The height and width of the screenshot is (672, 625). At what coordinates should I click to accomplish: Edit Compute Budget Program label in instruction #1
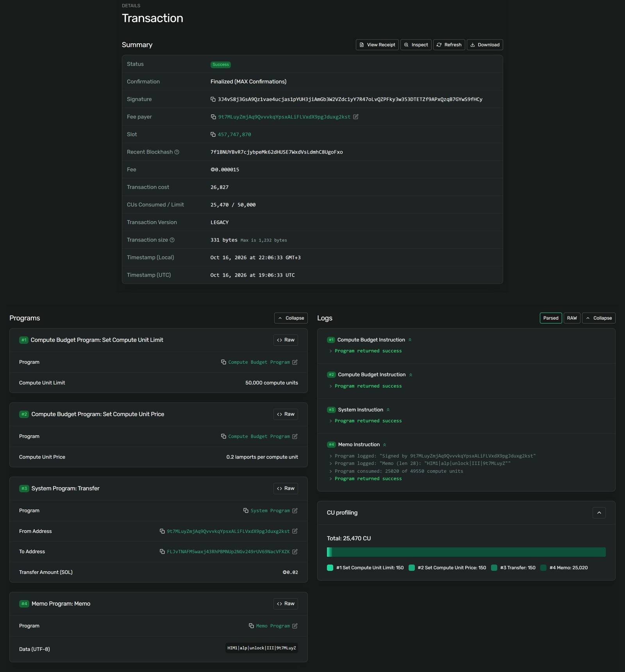tap(295, 362)
